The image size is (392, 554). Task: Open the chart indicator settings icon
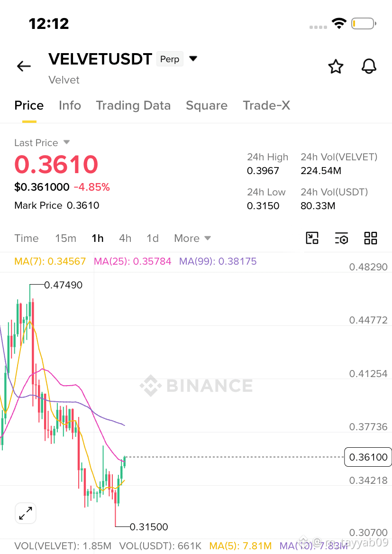click(341, 238)
